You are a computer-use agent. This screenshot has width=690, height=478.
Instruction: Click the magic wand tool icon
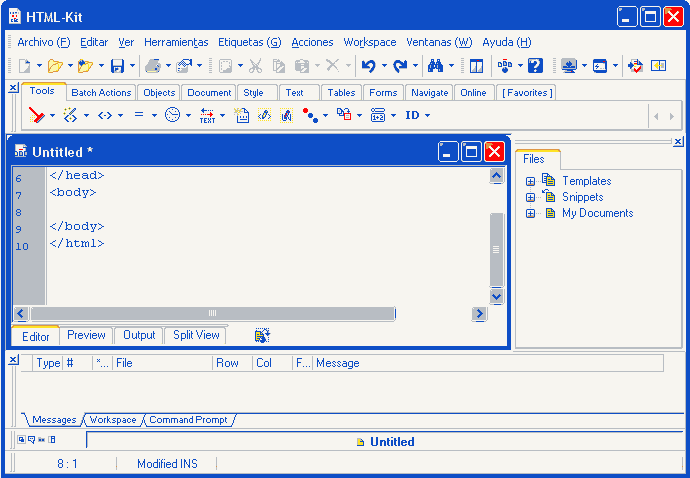pyautogui.click(x=70, y=115)
